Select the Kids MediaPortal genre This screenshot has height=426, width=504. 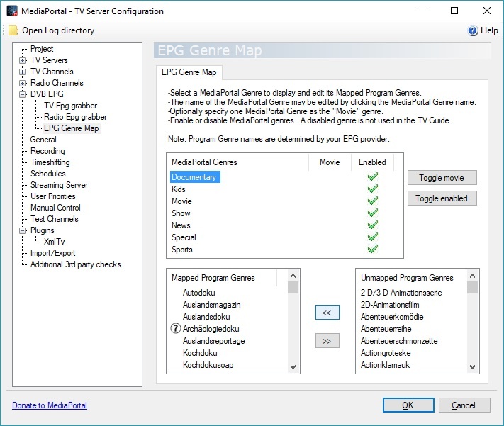point(179,189)
